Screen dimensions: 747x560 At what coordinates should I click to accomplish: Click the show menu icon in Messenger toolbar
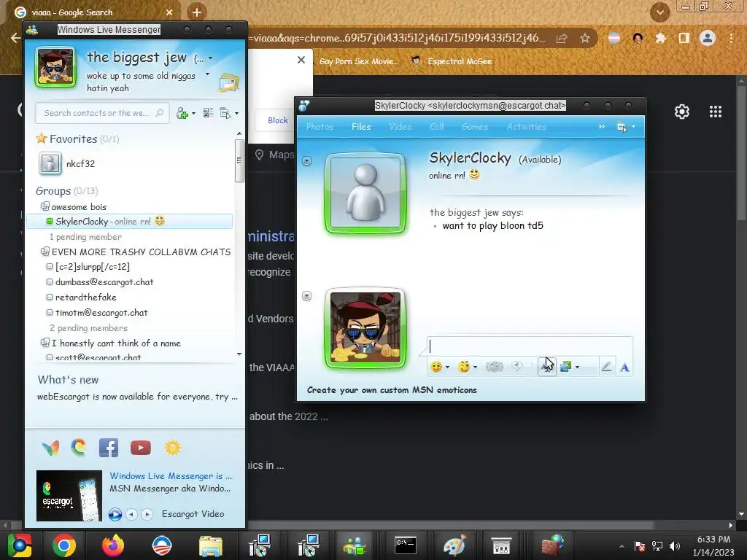[x=225, y=113]
